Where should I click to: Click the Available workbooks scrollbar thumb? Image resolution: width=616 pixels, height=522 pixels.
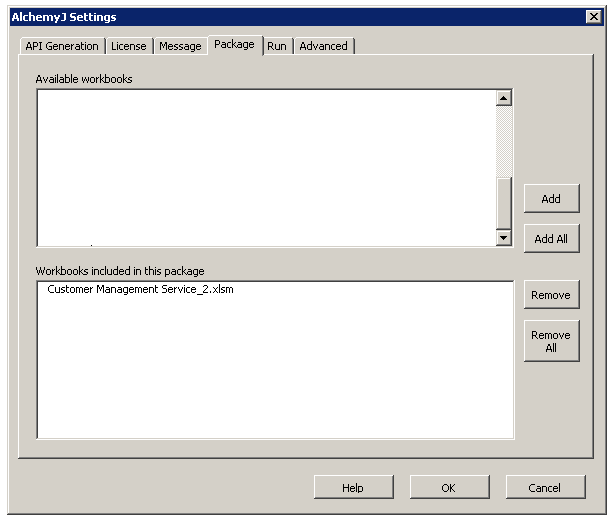(504, 203)
